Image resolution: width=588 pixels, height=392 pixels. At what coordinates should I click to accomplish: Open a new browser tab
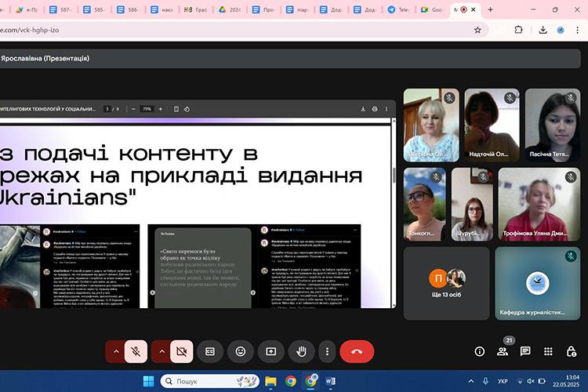point(490,9)
